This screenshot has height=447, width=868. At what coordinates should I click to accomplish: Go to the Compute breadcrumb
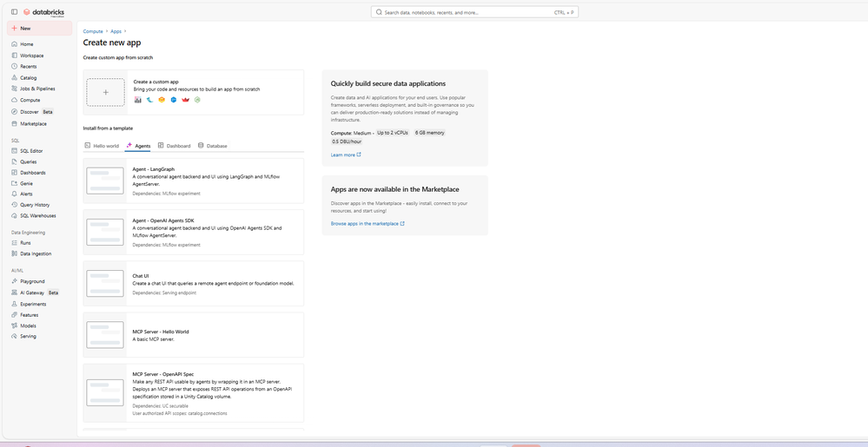pyautogui.click(x=93, y=31)
